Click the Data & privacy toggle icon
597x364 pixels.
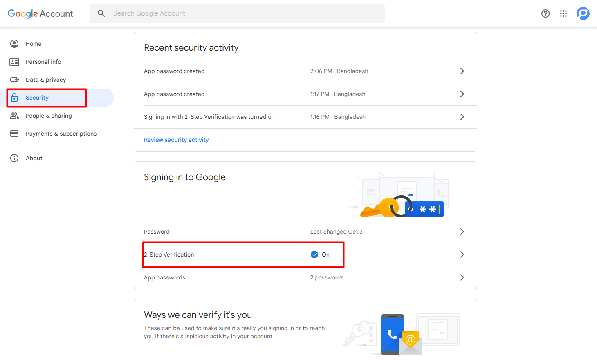pos(14,80)
